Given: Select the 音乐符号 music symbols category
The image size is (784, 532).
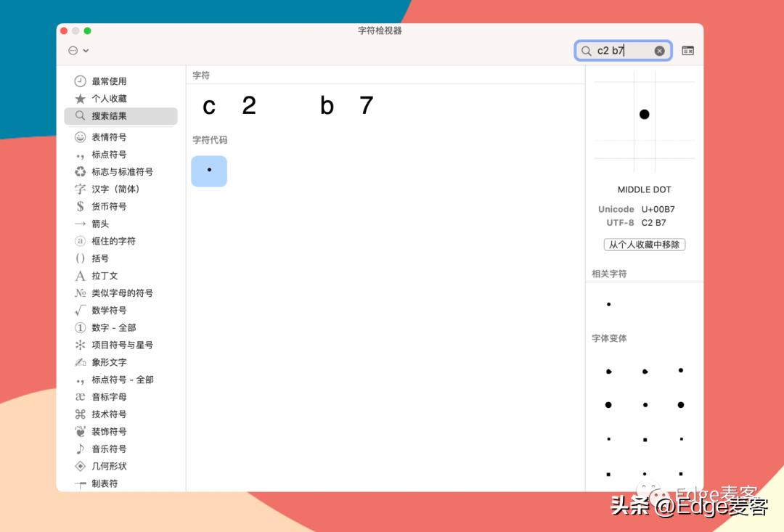Looking at the screenshot, I should 106,449.
